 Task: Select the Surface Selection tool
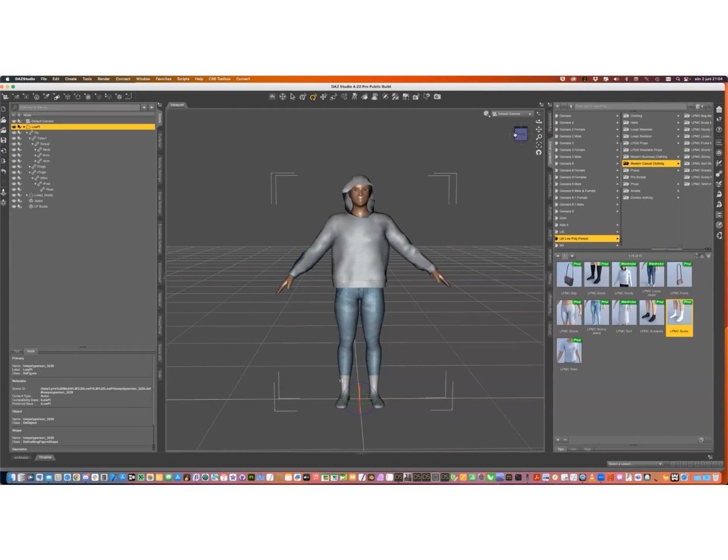[x=302, y=96]
